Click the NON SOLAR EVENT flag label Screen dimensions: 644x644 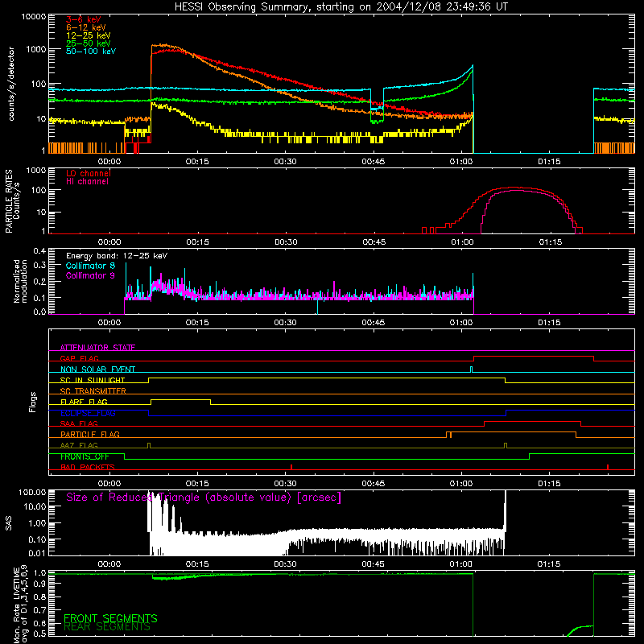point(97,369)
